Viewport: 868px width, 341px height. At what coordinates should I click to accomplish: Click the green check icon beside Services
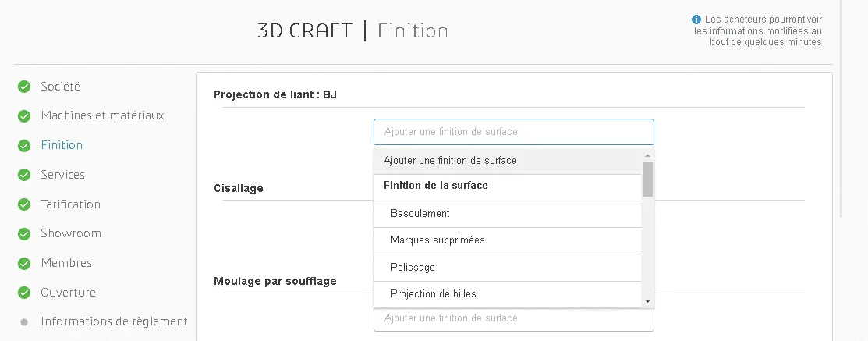[24, 175]
